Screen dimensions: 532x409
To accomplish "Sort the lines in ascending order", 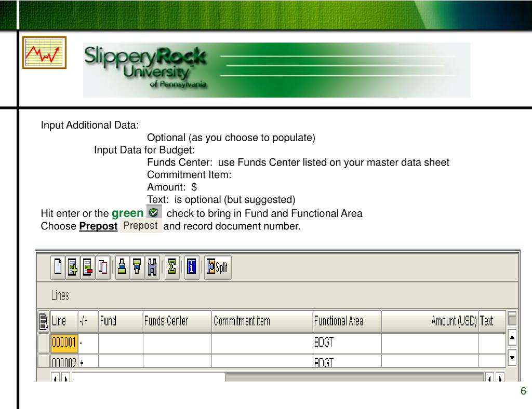I will tap(122, 267).
